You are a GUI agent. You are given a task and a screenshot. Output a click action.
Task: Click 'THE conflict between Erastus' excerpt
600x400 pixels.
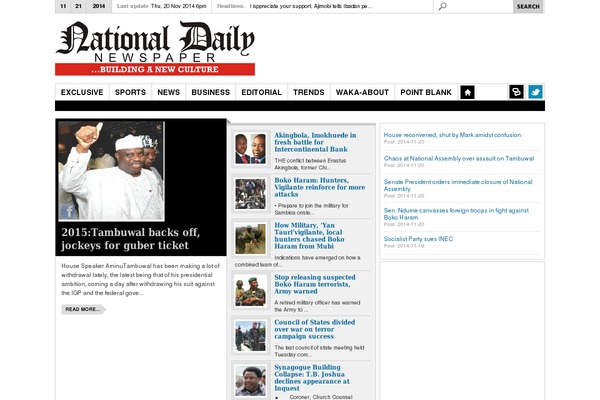coord(310,164)
